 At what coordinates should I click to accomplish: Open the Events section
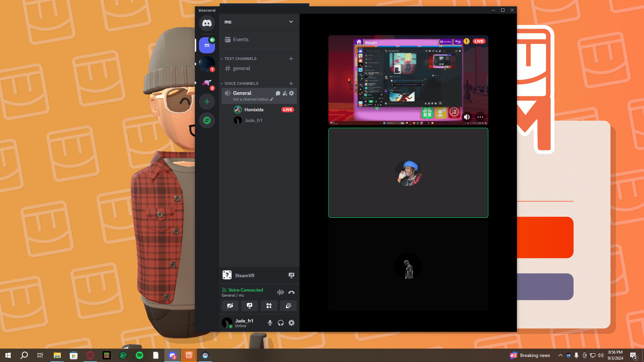[240, 40]
